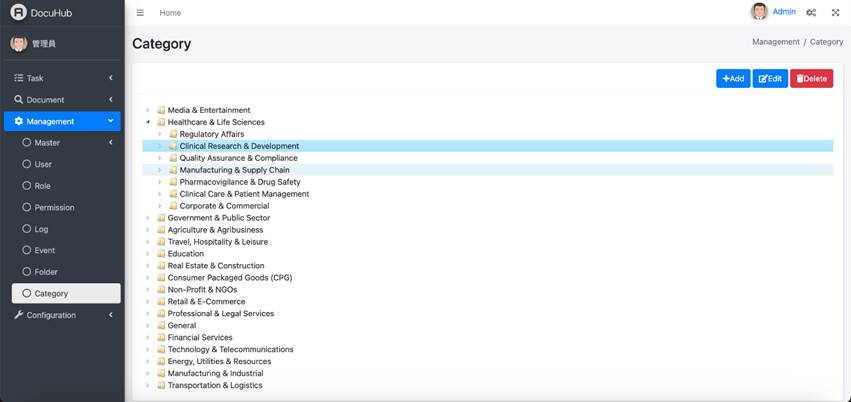Select Professional & Legal Services category

point(221,314)
